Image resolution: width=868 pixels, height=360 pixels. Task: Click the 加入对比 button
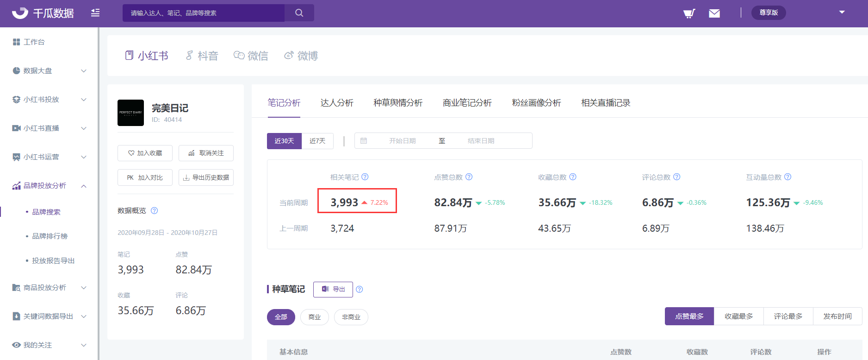coord(145,177)
